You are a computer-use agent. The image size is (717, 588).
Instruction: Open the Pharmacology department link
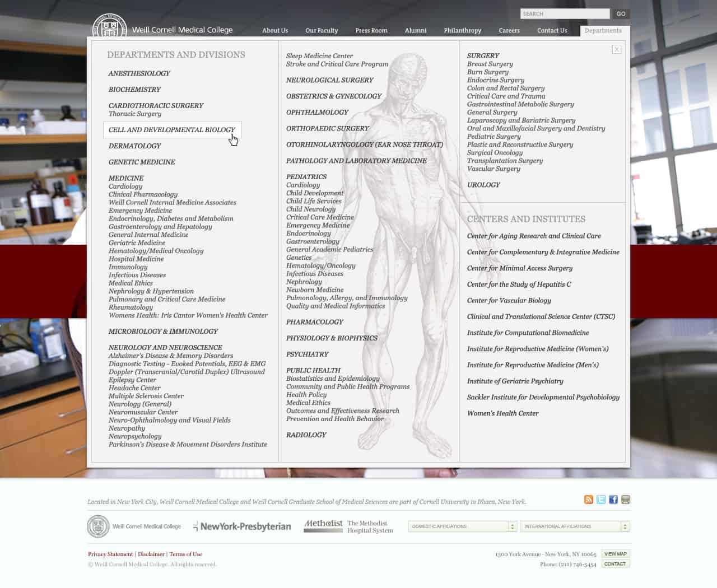coord(314,323)
